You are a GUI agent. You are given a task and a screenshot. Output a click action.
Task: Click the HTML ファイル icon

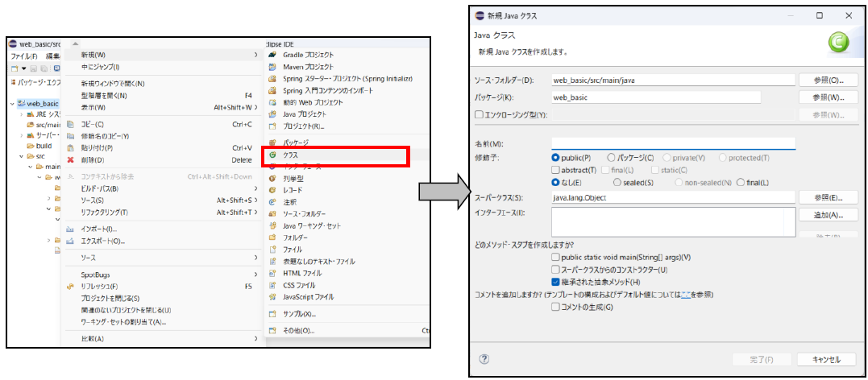[272, 274]
